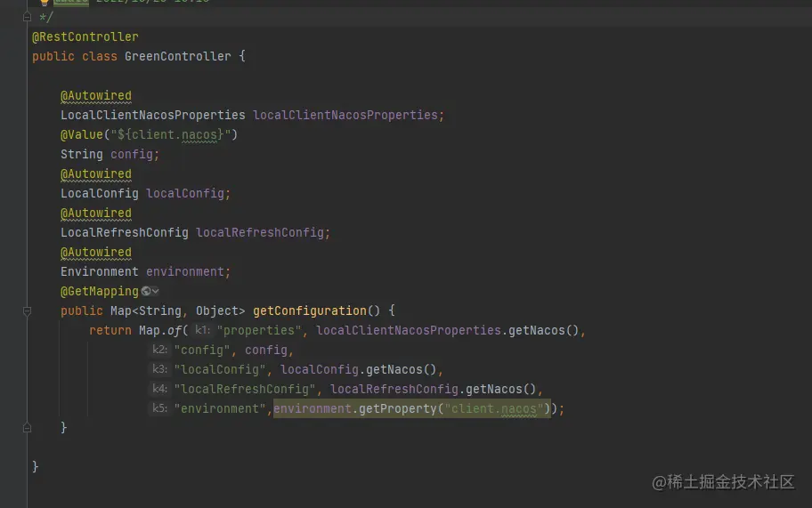The image size is (812, 508).
Task: Click the "localRefreshConfig" string literal
Action: [x=245, y=390]
